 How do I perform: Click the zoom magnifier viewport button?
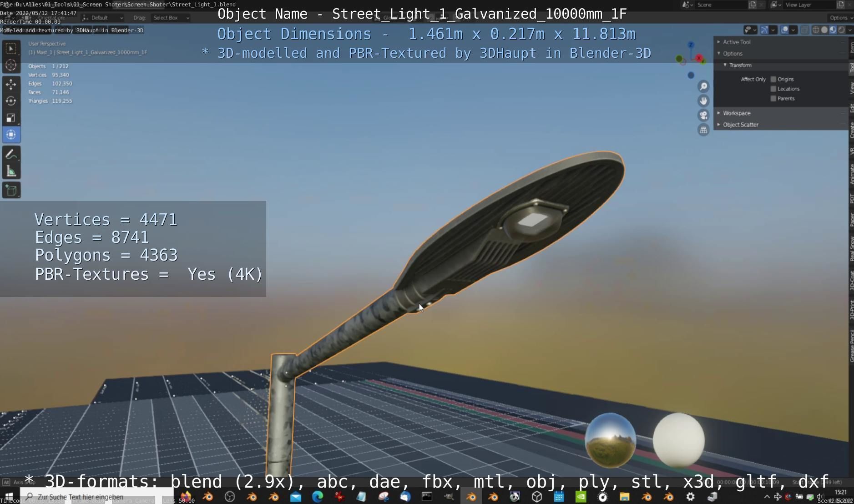click(703, 86)
